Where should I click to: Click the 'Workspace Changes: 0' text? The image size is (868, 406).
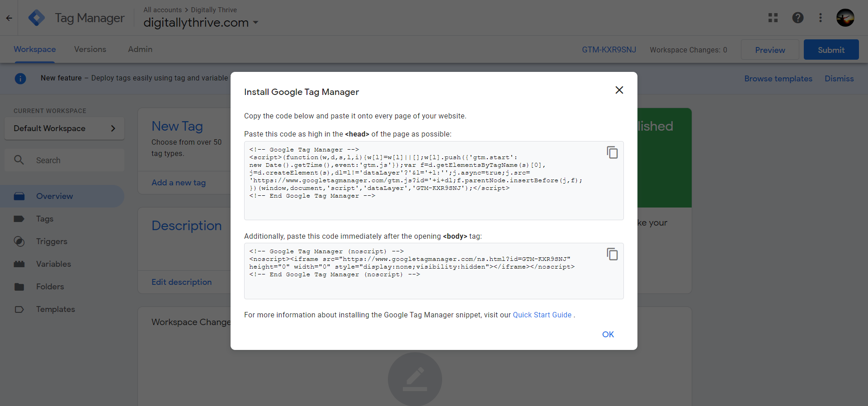click(x=689, y=50)
